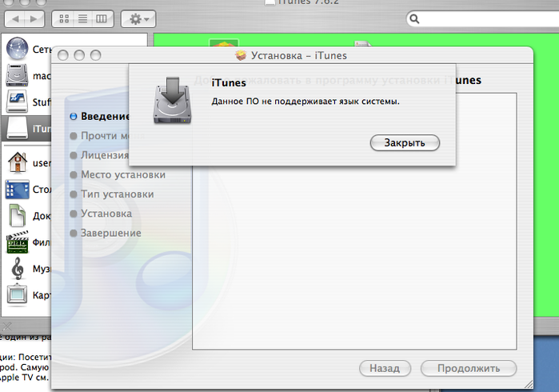Image resolution: width=559 pixels, height=392 pixels.
Task: Select the Stuf volume icon in the sidebar
Action: (x=17, y=102)
